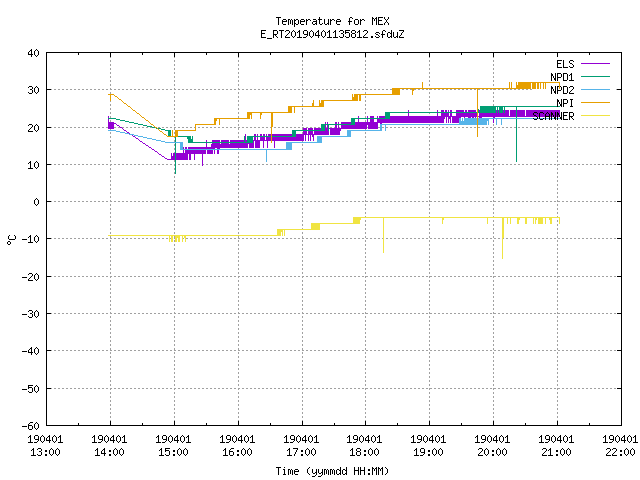Click the blue NPD2 legend line sample
Screen dimensions: 640x480
pyautogui.click(x=595, y=89)
